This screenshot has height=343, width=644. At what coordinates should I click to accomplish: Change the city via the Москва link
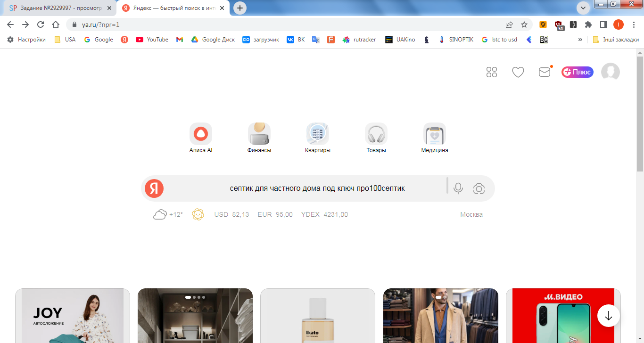pyautogui.click(x=471, y=214)
